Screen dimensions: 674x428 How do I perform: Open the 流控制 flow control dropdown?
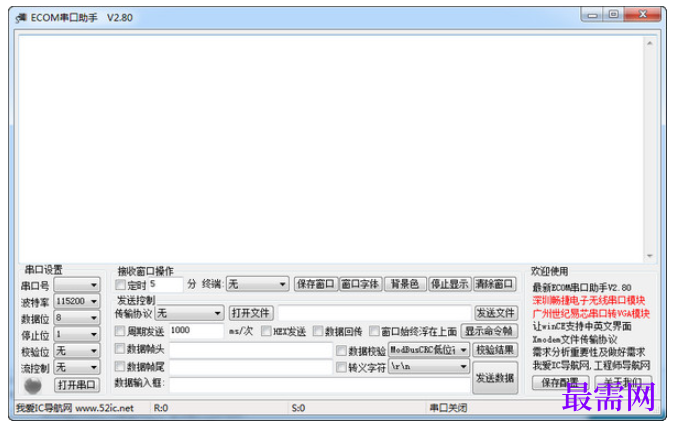(77, 367)
